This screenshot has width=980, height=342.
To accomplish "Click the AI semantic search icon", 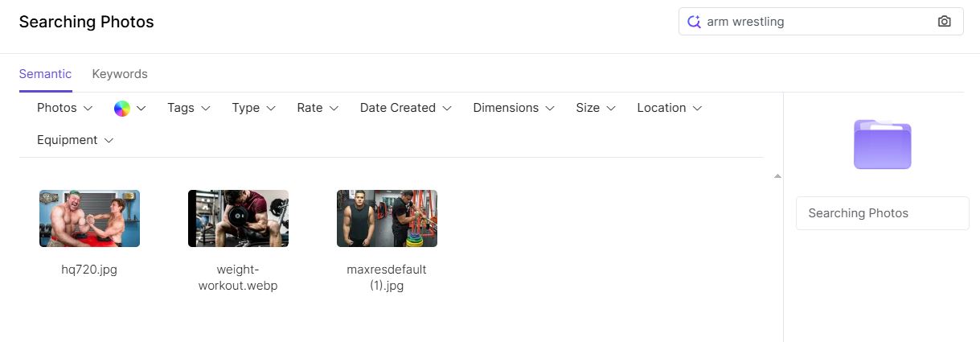I will click(x=694, y=22).
